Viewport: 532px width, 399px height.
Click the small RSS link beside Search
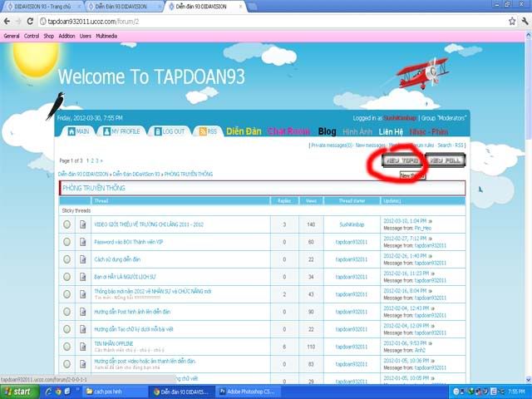point(459,145)
